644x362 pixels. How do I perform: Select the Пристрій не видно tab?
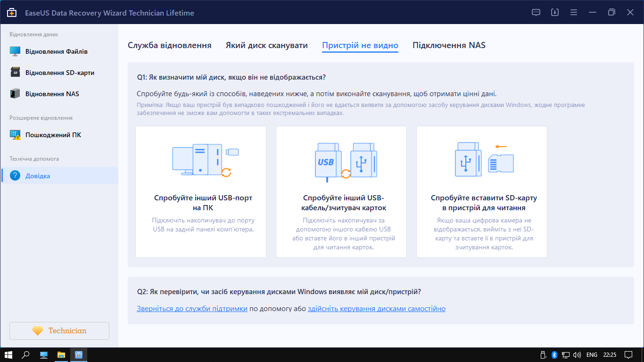pyautogui.click(x=360, y=45)
